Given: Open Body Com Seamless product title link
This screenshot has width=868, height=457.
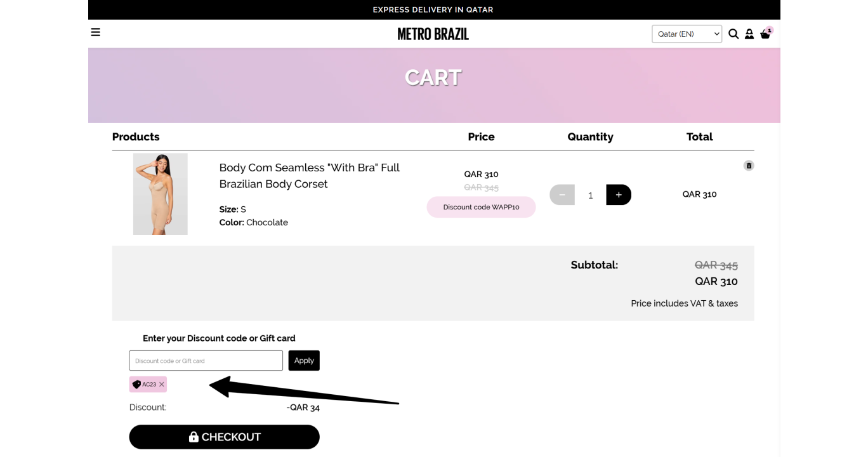Looking at the screenshot, I should point(310,176).
